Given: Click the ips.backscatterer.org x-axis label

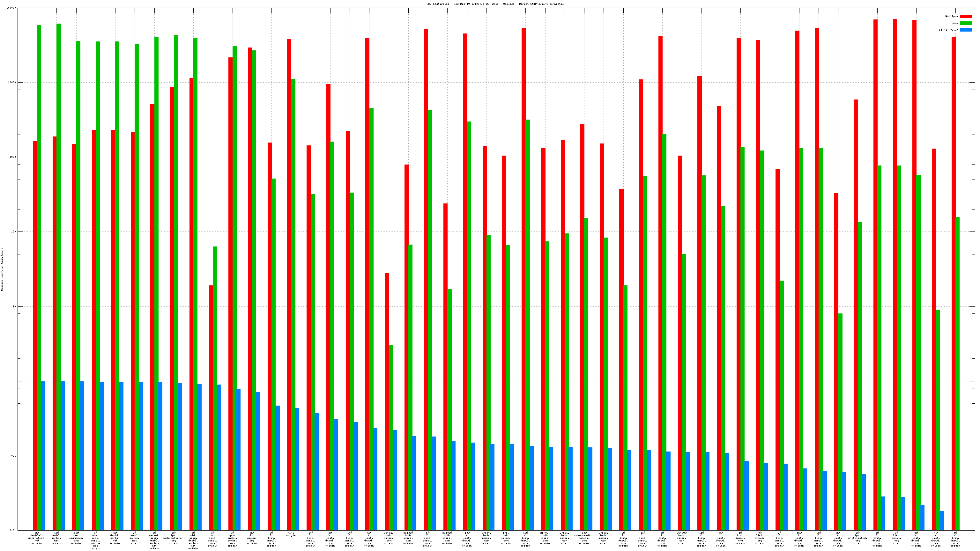Looking at the screenshot, I should [174, 538].
